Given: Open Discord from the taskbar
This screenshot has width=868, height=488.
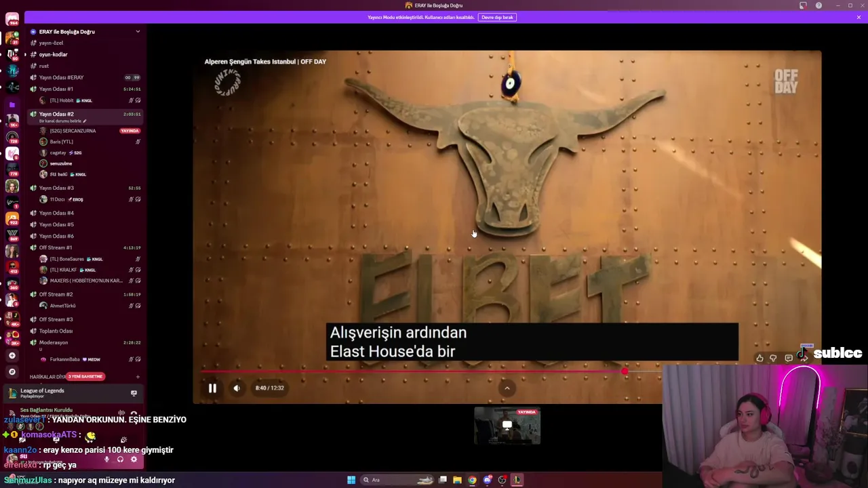Looking at the screenshot, I should tap(487, 480).
